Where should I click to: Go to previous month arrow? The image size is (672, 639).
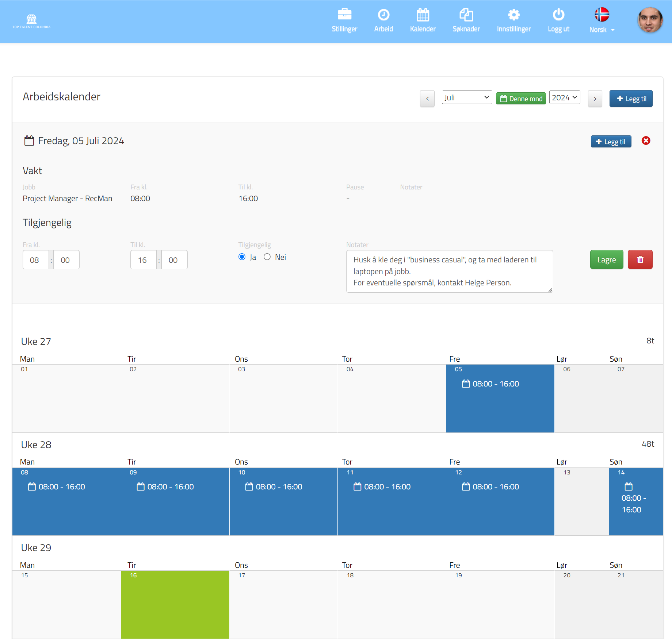[427, 99]
